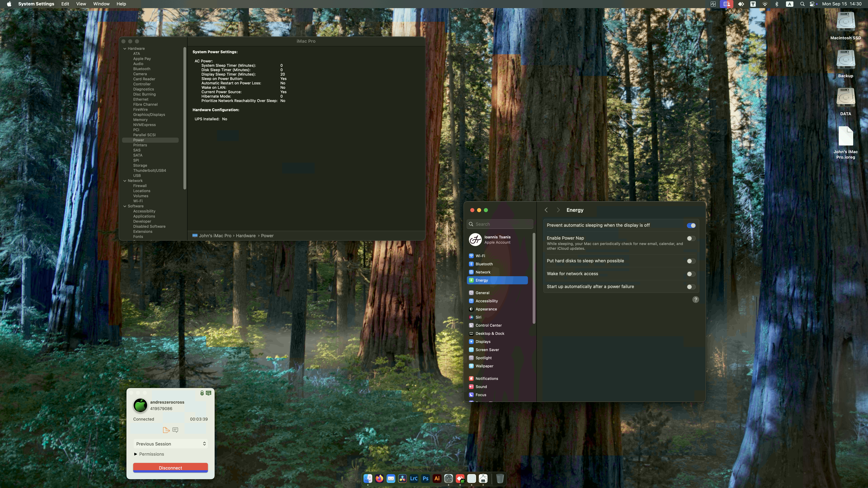The width and height of the screenshot is (868, 488).
Task: Launch Lightroom Classic from the Dock
Action: 413,478
